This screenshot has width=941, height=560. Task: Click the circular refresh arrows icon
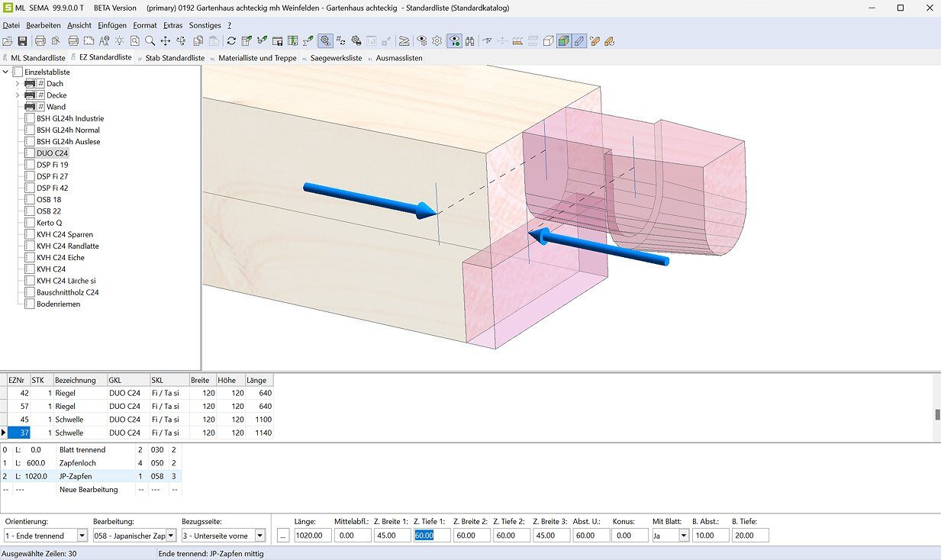pos(231,40)
